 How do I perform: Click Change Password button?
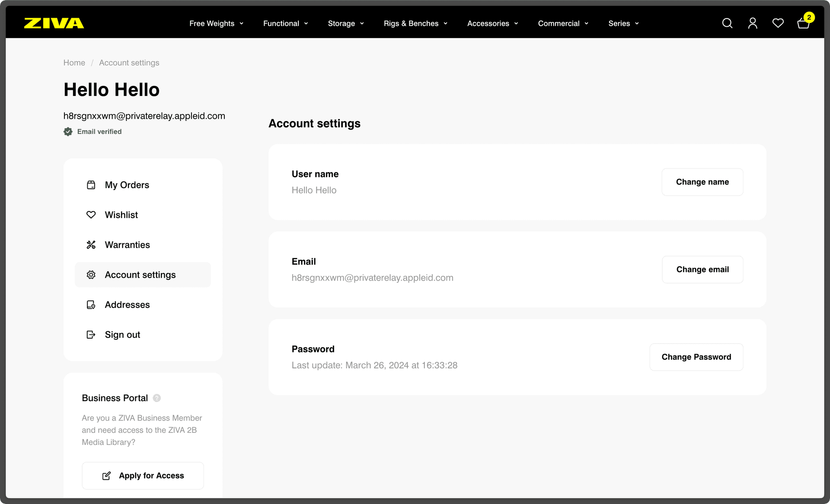[x=696, y=357]
